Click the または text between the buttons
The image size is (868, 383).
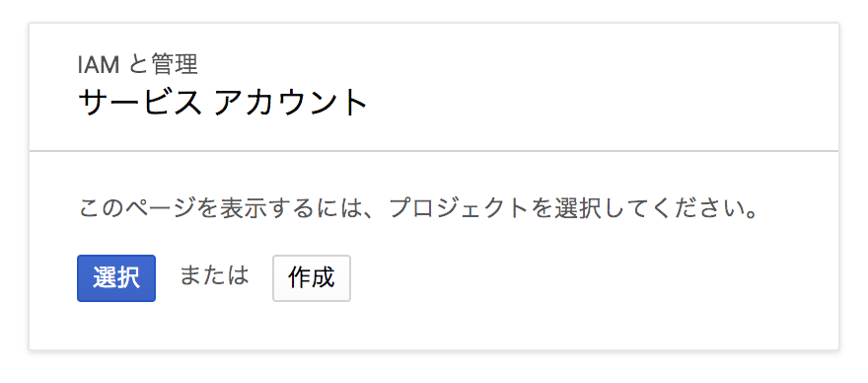pos(214,275)
